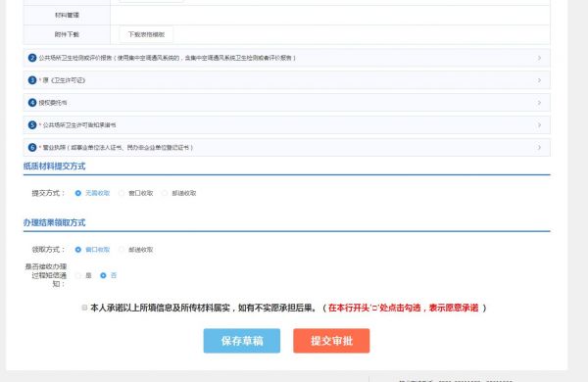Click the number 6 circle icon
The image size is (588, 382).
[32, 147]
